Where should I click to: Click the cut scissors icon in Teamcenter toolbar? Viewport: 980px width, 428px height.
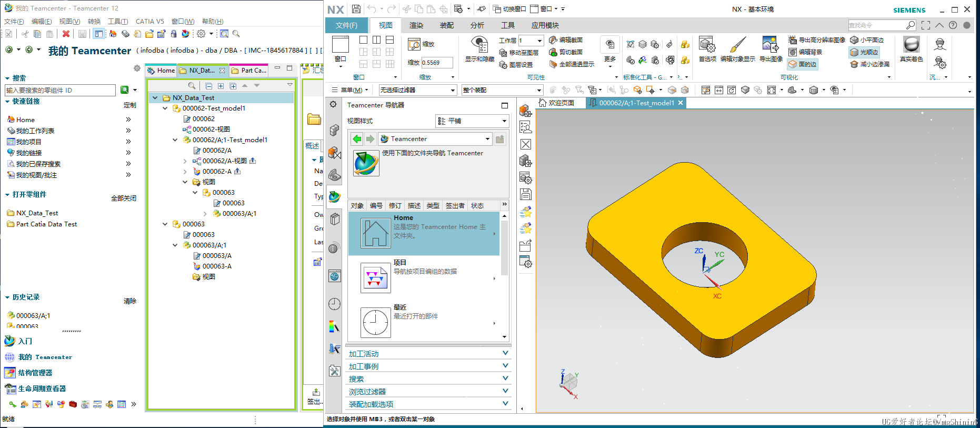point(24,34)
